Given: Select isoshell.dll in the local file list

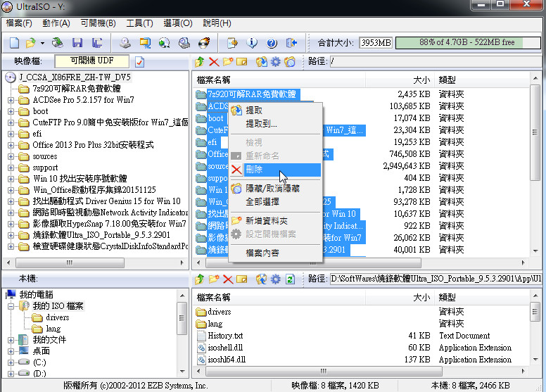Looking at the screenshot, I should [225, 348].
